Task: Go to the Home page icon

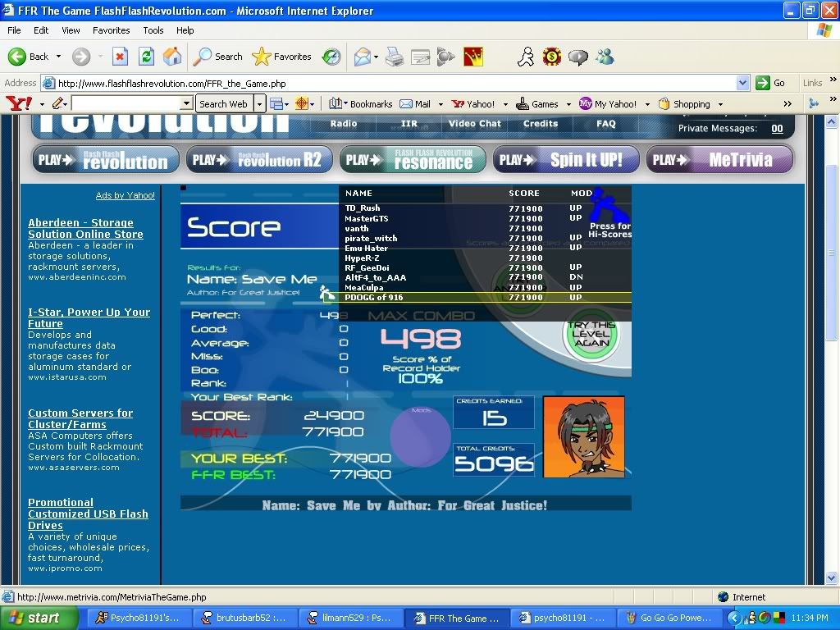Action: click(x=172, y=57)
